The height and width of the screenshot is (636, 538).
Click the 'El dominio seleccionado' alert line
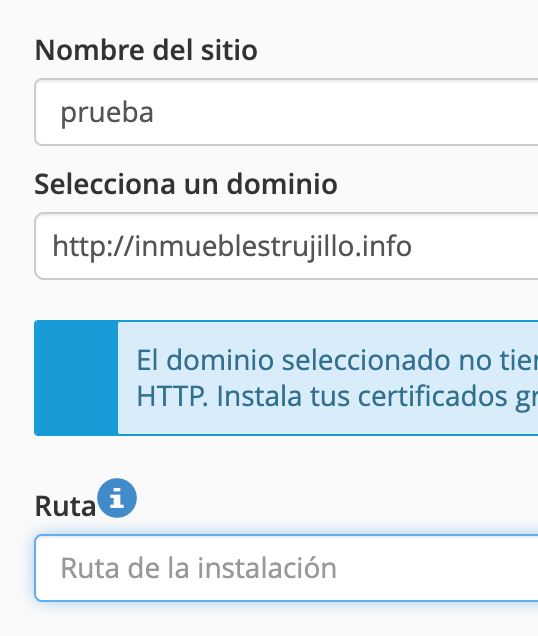(337, 360)
